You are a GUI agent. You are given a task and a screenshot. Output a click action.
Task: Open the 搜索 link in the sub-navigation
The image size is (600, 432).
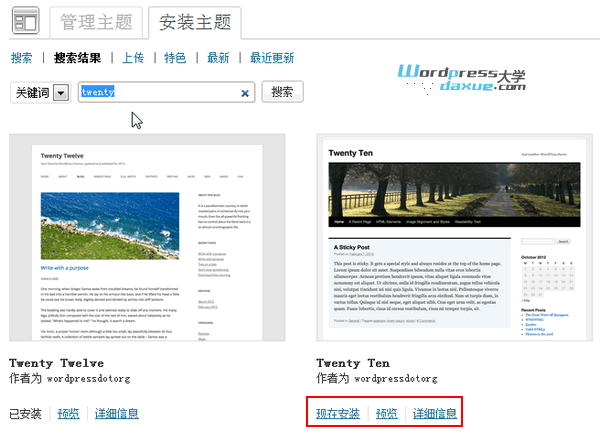pos(21,58)
